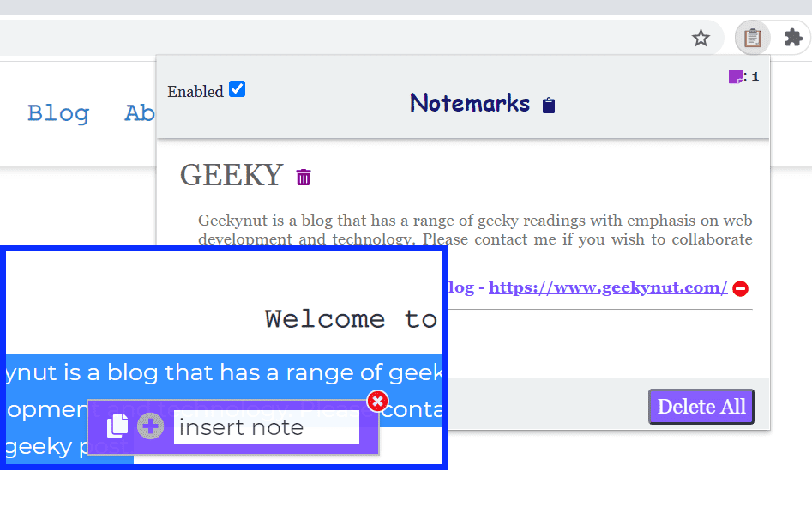Dismiss the insert note tooltip with red X
Screen dimensions: 812x520
coord(376,400)
